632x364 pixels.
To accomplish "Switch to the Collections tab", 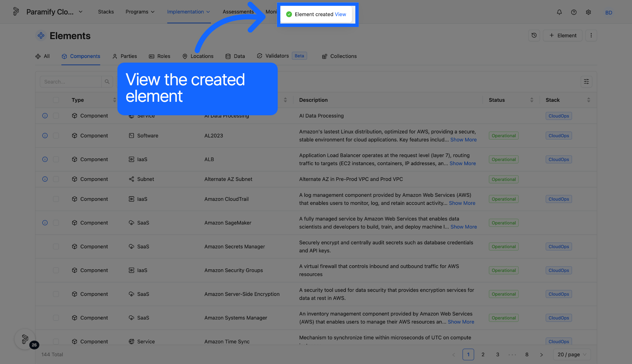I will (339, 56).
